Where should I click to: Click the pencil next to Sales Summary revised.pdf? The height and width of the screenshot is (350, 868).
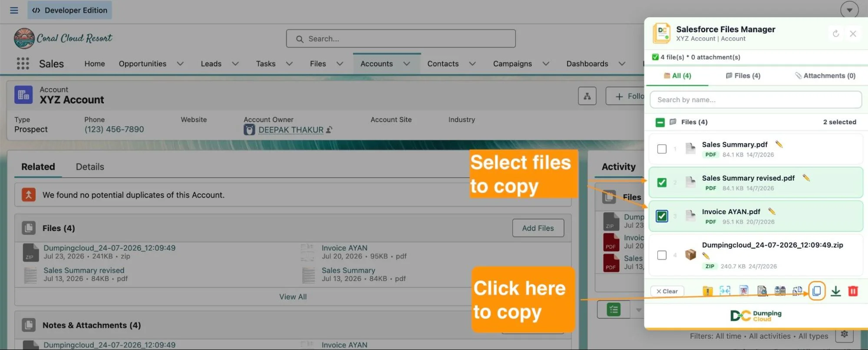[806, 178]
